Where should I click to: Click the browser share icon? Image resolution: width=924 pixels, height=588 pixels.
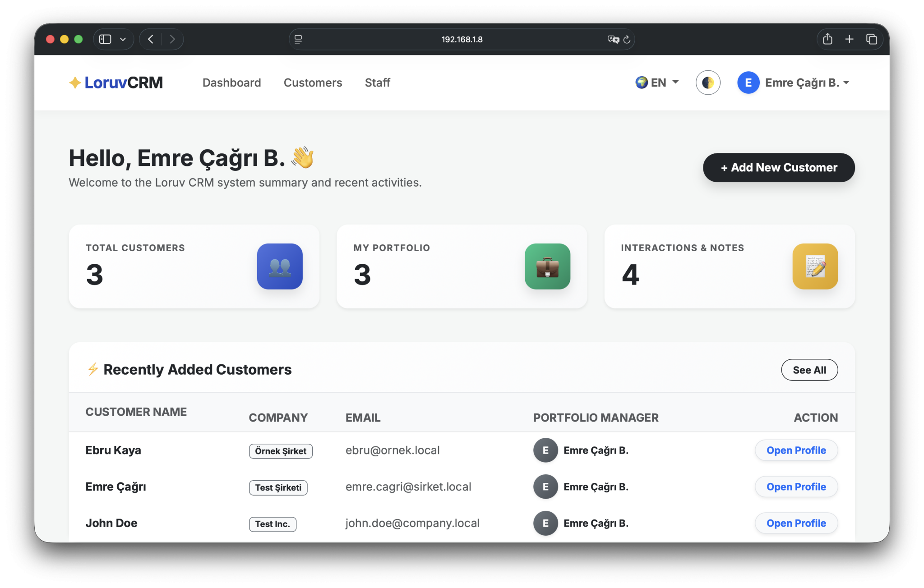pyautogui.click(x=827, y=39)
